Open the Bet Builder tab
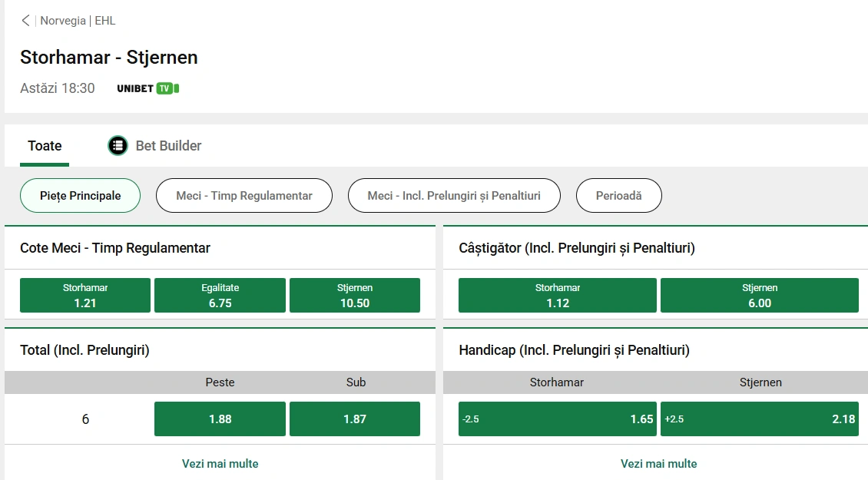 [168, 146]
